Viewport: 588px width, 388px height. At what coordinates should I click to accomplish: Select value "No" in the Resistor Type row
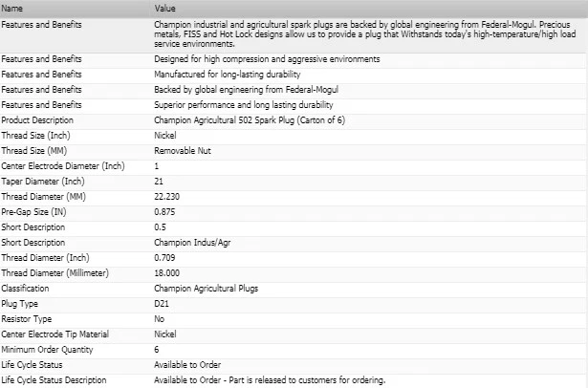[159, 319]
